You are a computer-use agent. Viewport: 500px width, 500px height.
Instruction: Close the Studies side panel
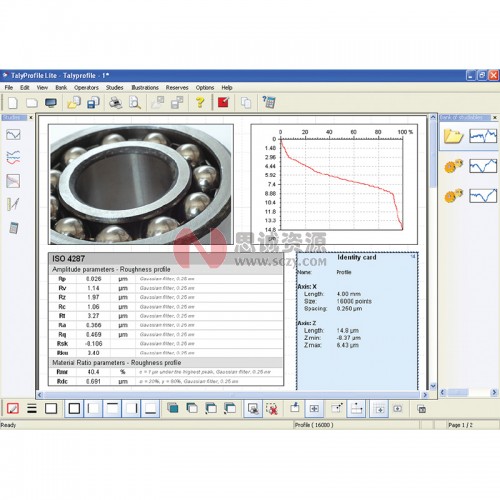click(31, 118)
